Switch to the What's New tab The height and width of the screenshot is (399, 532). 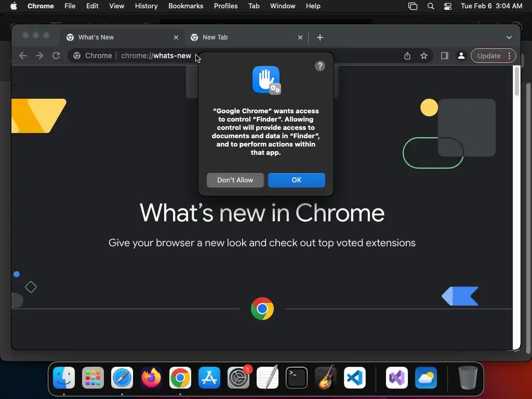(123, 37)
